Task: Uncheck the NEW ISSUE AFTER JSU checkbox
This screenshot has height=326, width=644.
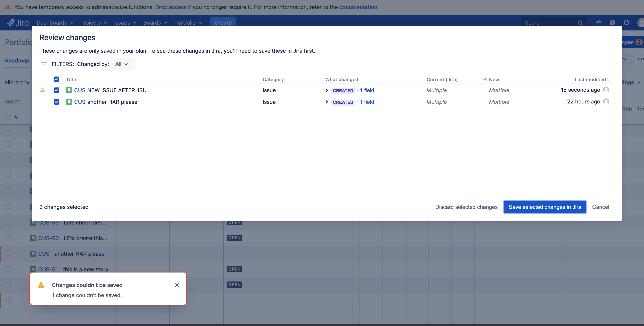Action: 57,90
